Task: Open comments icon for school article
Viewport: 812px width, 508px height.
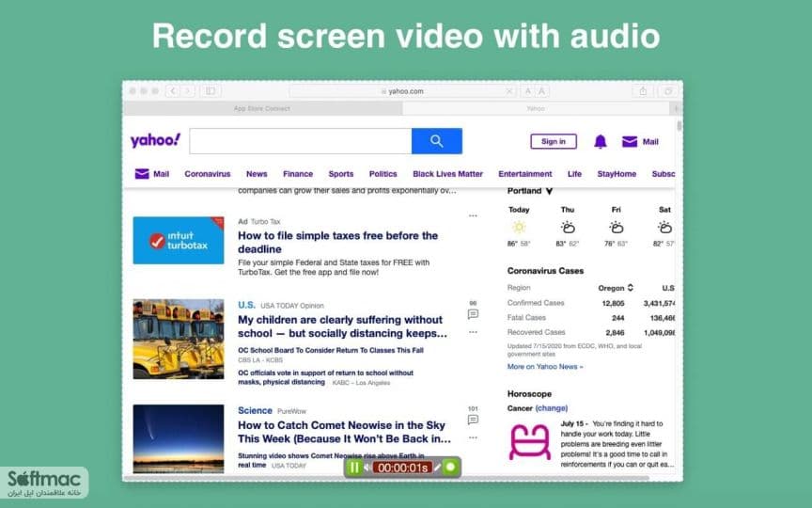Action: [473, 314]
